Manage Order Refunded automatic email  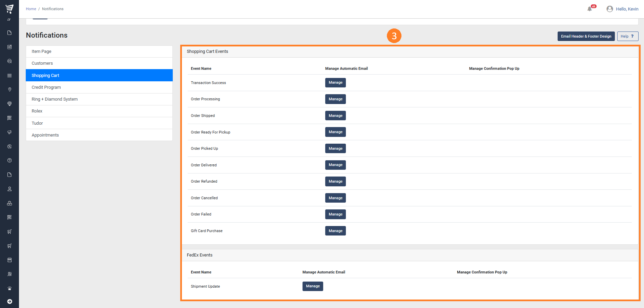[335, 181]
